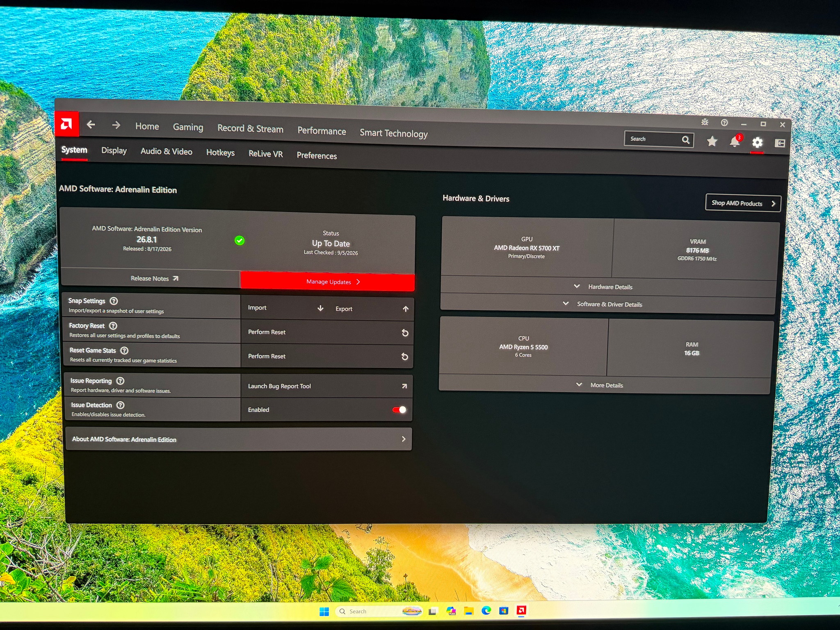Open the Release Notes link
The height and width of the screenshot is (630, 840).
[154, 278]
